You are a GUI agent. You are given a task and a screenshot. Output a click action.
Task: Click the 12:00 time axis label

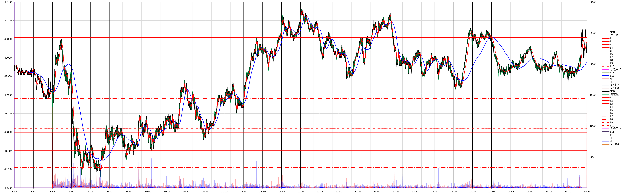tap(300, 192)
